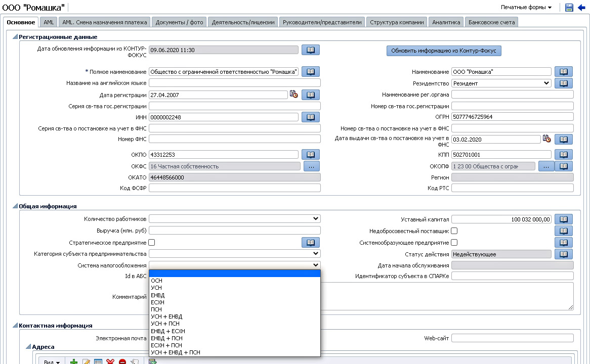The image size is (590, 364).
Task: Open calendar for Дата выдачи св-ва ФНС
Action: tap(546, 139)
